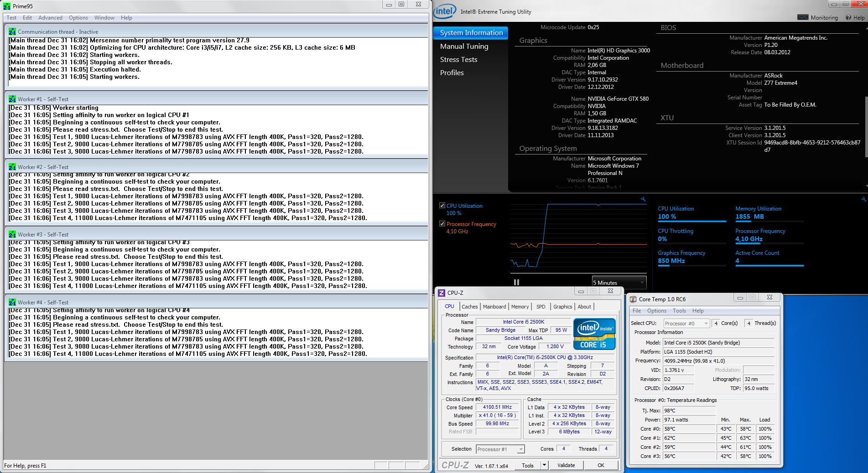Open Core Temp's Tools menu
Viewport: 868px width, 473px height.
(x=679, y=311)
